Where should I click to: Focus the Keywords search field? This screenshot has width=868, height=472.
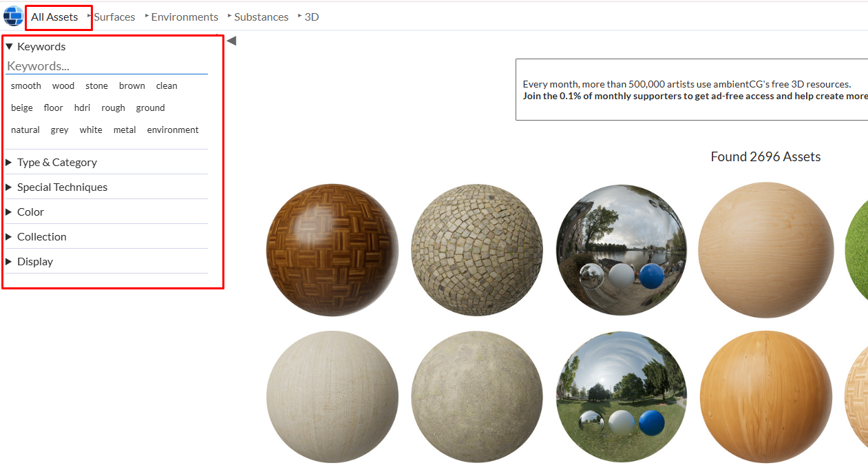point(107,66)
